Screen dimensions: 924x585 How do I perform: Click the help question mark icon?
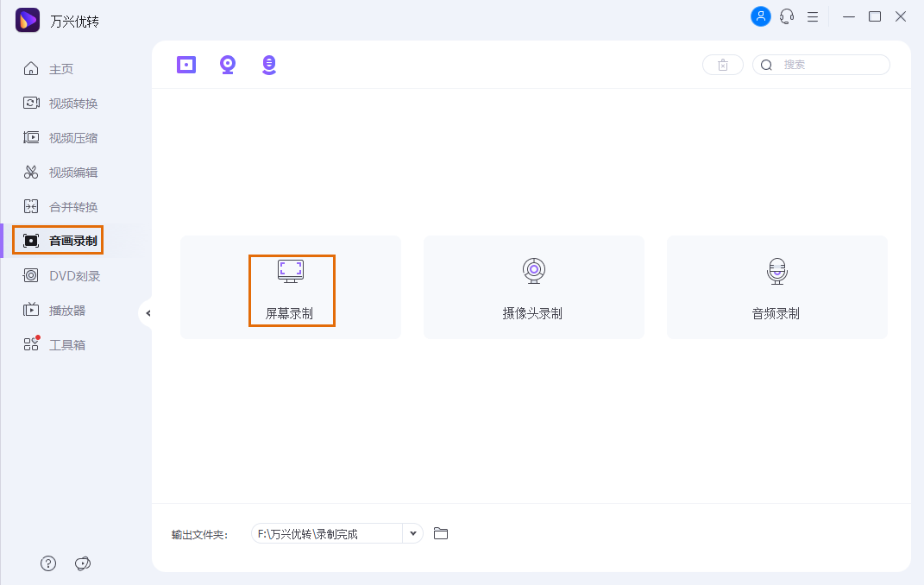(x=47, y=563)
